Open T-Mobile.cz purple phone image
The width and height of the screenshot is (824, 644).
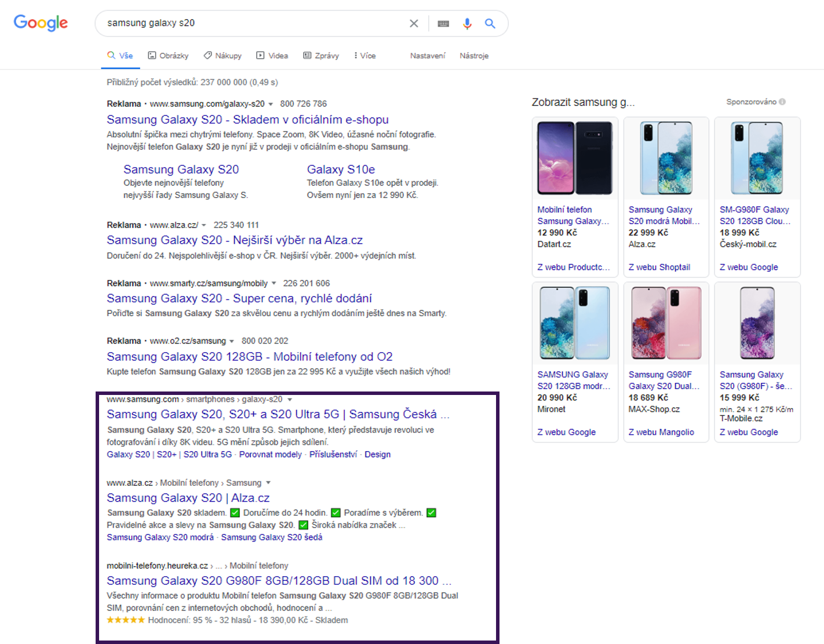coord(757,323)
